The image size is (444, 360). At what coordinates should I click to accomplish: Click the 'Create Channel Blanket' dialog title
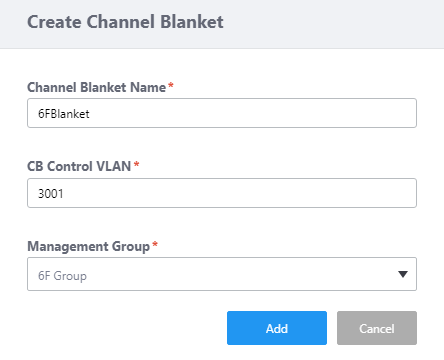pyautogui.click(x=125, y=22)
